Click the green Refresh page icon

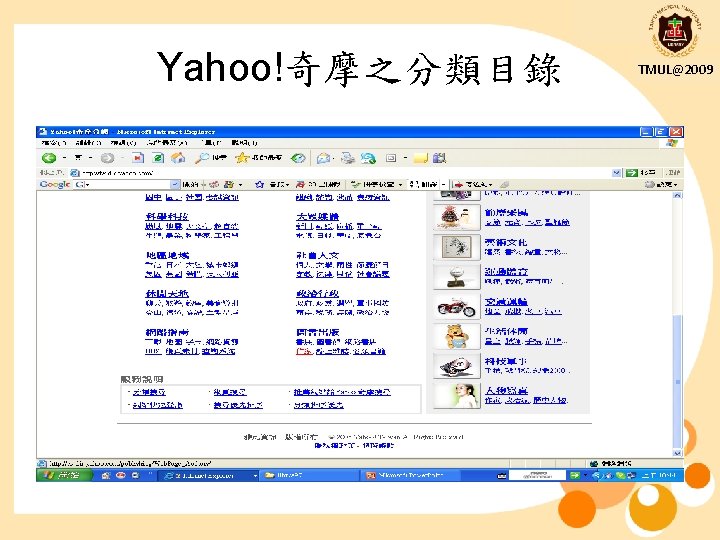coord(158,158)
